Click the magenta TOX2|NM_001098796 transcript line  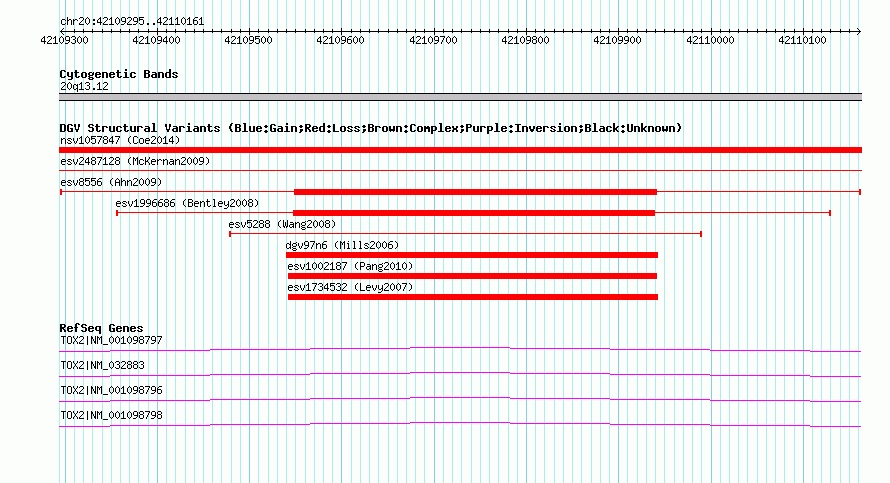click(x=460, y=400)
